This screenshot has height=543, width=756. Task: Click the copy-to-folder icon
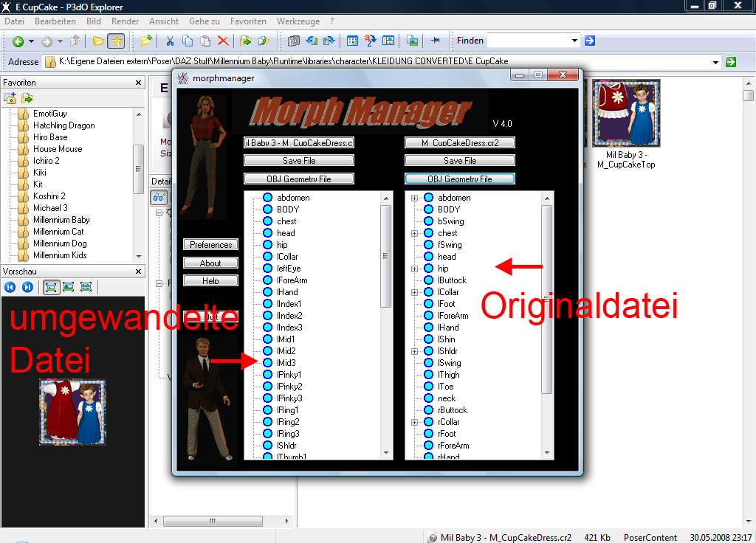pos(245,41)
